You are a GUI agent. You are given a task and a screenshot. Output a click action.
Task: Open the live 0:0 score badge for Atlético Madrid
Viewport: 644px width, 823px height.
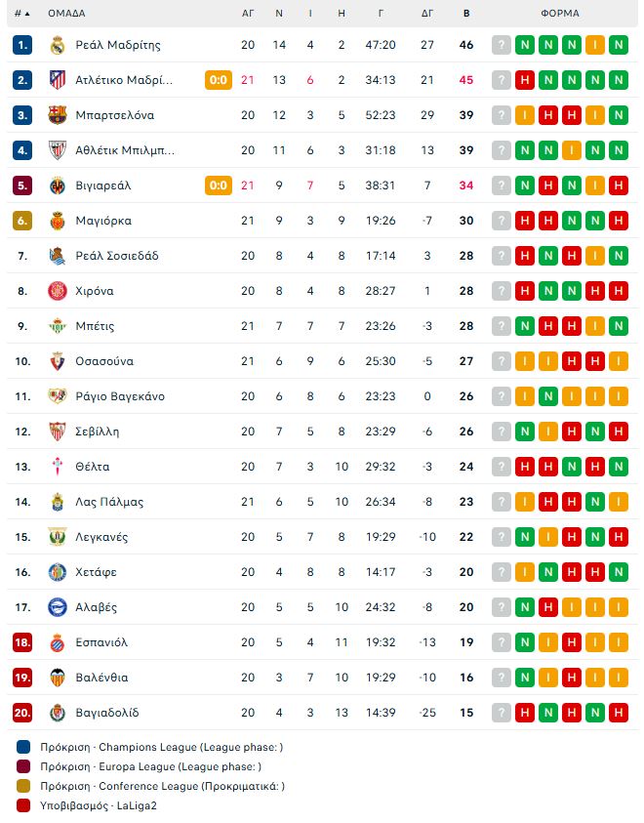(x=219, y=80)
